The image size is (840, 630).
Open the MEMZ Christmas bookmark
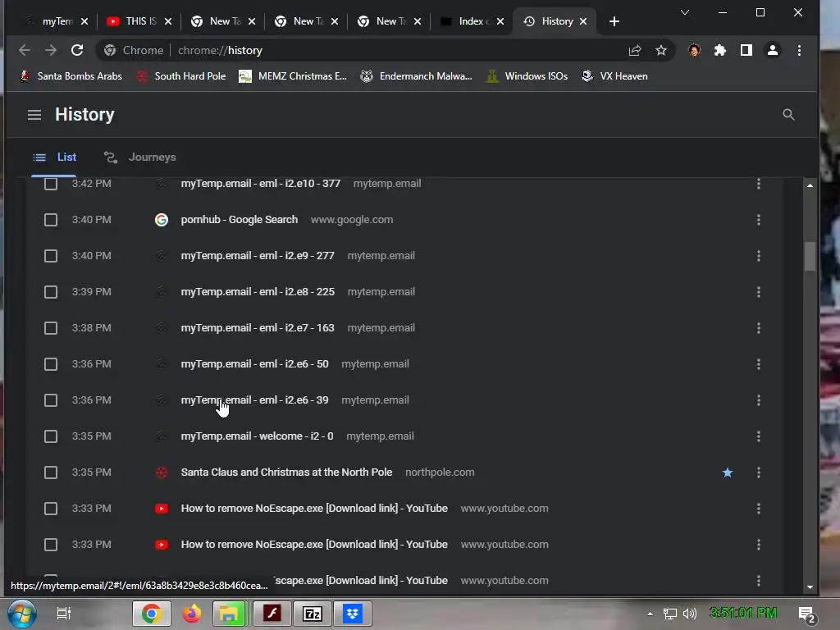tap(293, 76)
